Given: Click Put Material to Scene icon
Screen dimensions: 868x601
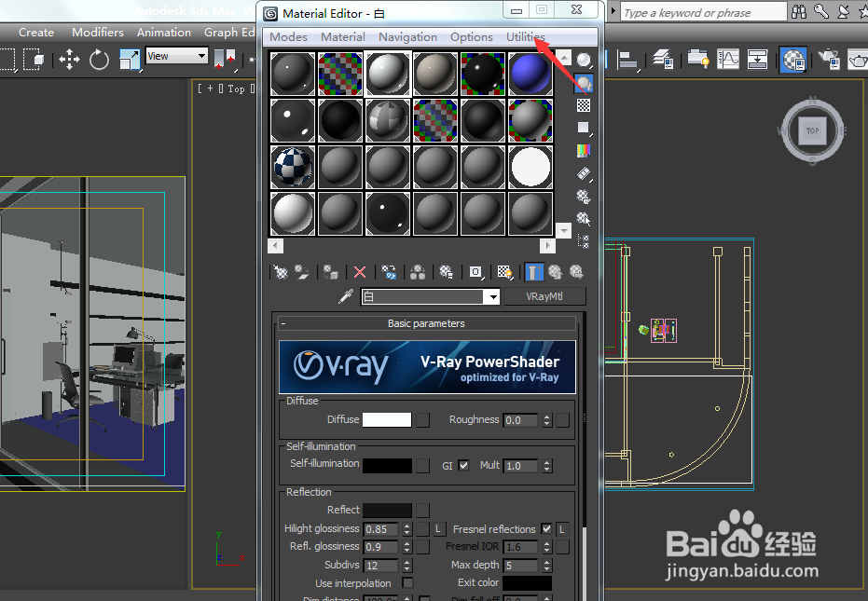Looking at the screenshot, I should [302, 272].
